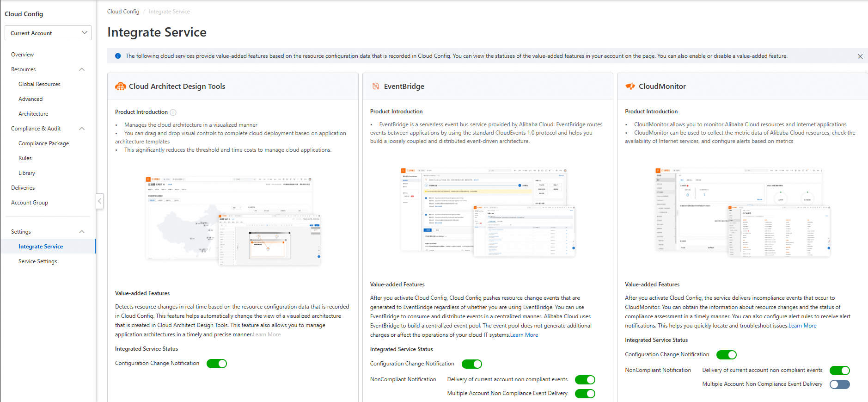Click the info icon beside Product Introduction

173,112
